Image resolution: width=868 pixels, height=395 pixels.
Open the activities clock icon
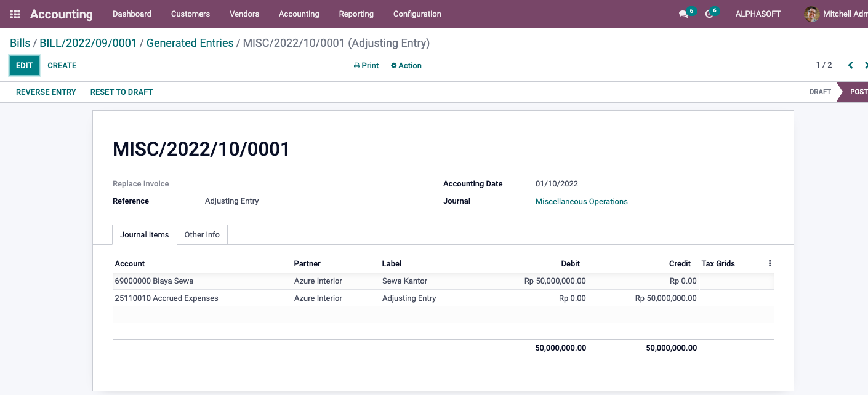[709, 14]
